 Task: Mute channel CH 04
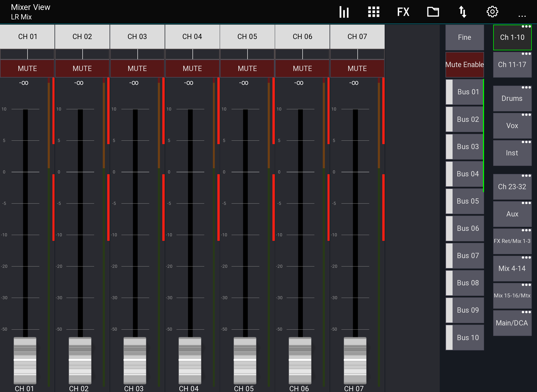click(x=192, y=69)
